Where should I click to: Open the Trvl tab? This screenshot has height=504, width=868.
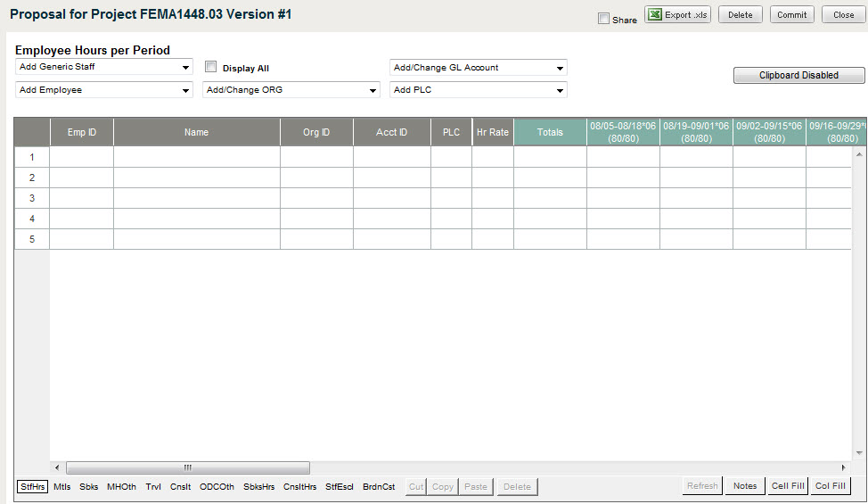(x=153, y=486)
